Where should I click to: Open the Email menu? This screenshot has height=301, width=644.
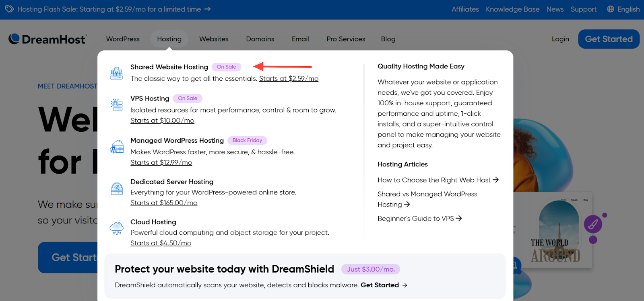[300, 39]
